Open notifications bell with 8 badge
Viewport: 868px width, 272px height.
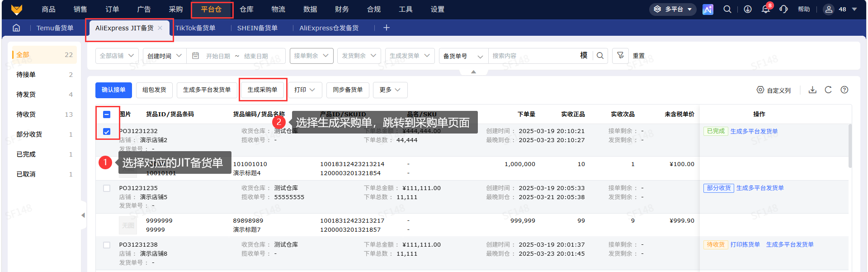point(766,9)
